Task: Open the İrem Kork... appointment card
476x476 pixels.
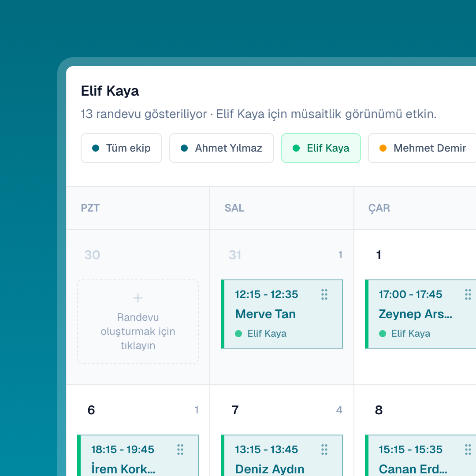Action: point(138,455)
